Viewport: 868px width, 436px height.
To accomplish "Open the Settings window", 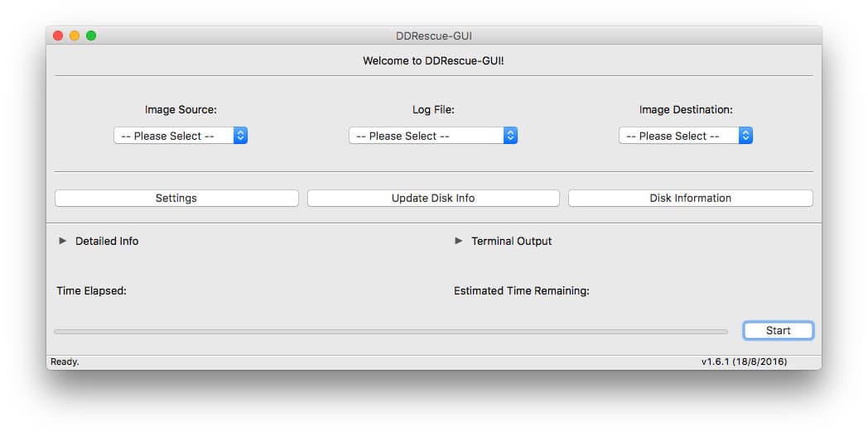I will click(176, 198).
